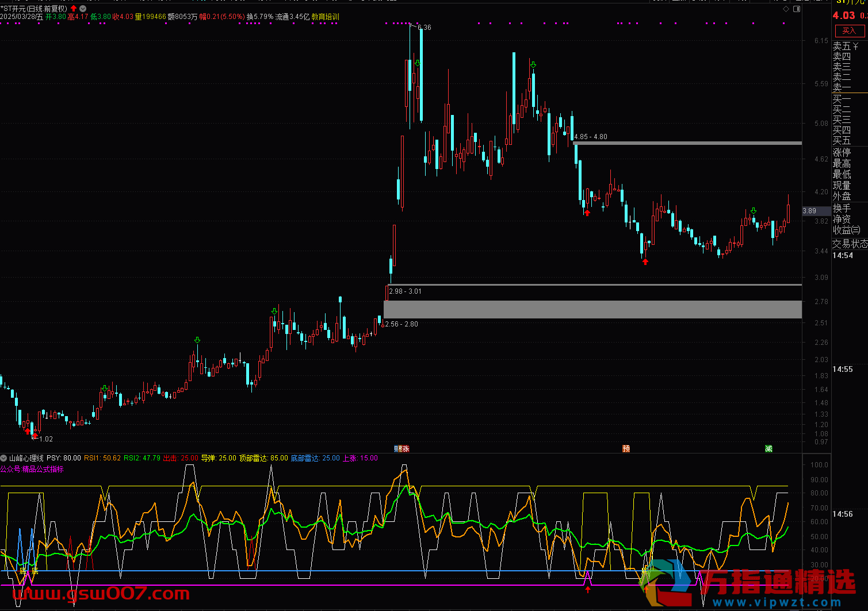Click the green sell arrow near 6.36 peak

point(418,63)
